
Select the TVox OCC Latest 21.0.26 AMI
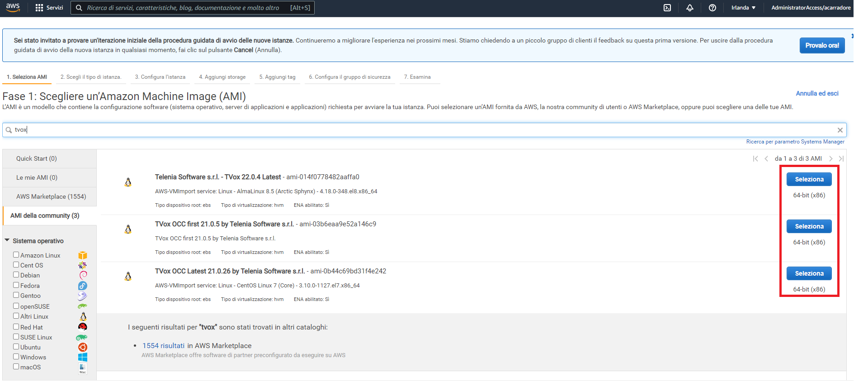809,273
